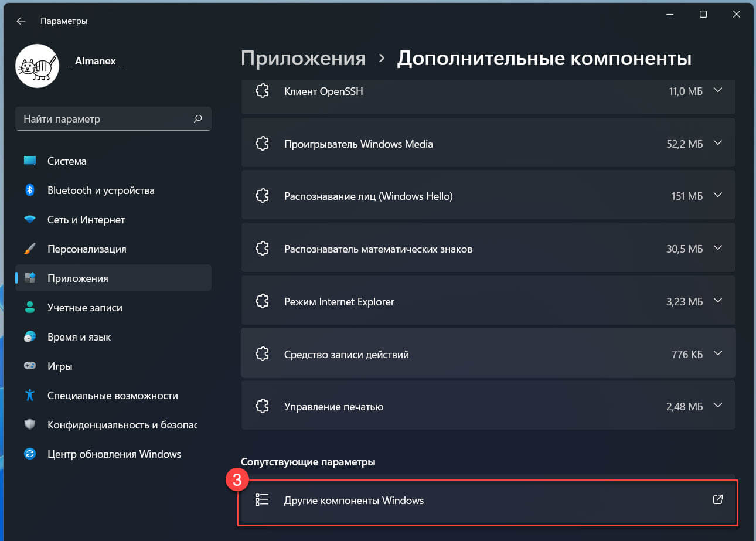This screenshot has height=541, width=756.
Task: Click the Клиент OpenSSH puzzle icon
Action: pos(262,91)
